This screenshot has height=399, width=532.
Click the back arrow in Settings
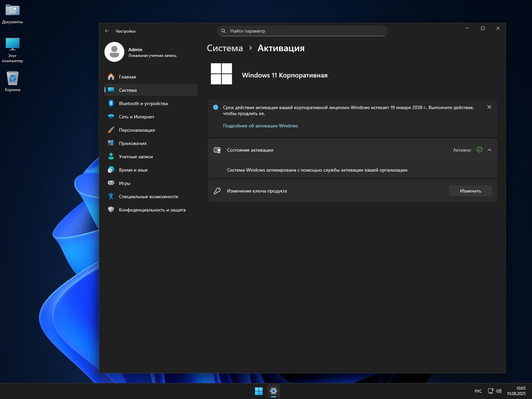(x=107, y=31)
